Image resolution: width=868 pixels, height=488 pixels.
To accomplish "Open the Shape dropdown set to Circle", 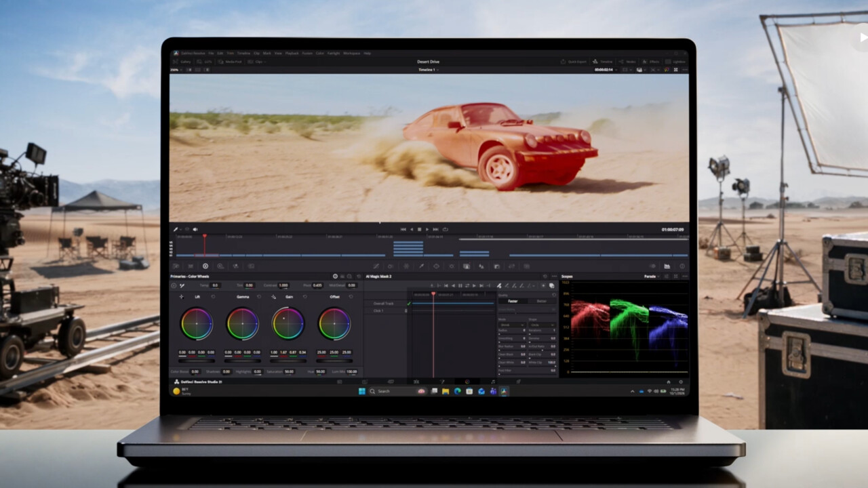I will point(541,325).
